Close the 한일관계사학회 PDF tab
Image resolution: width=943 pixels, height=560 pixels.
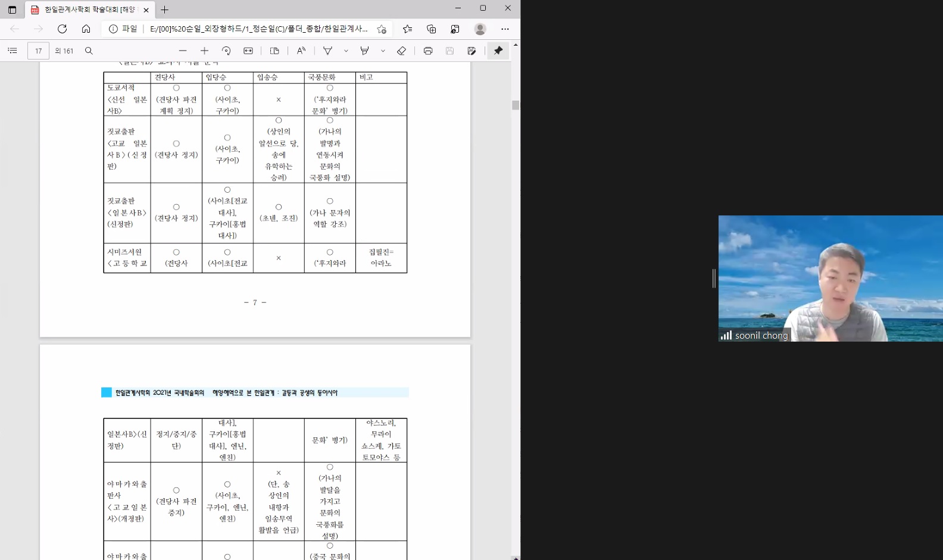click(x=146, y=10)
